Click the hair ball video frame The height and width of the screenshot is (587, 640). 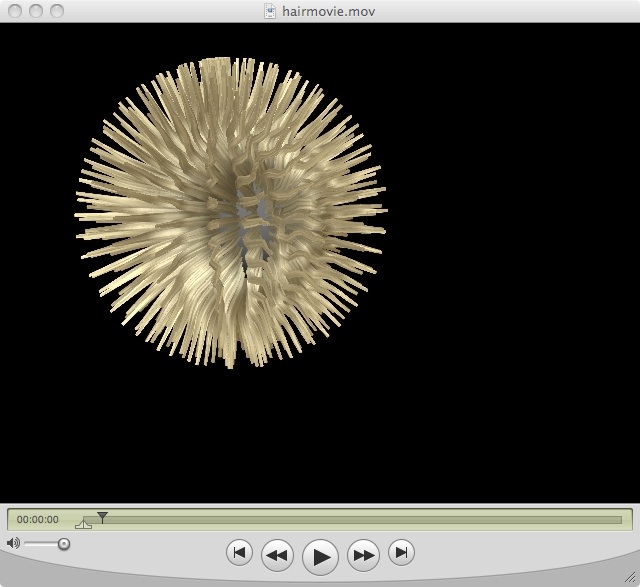coord(320,262)
